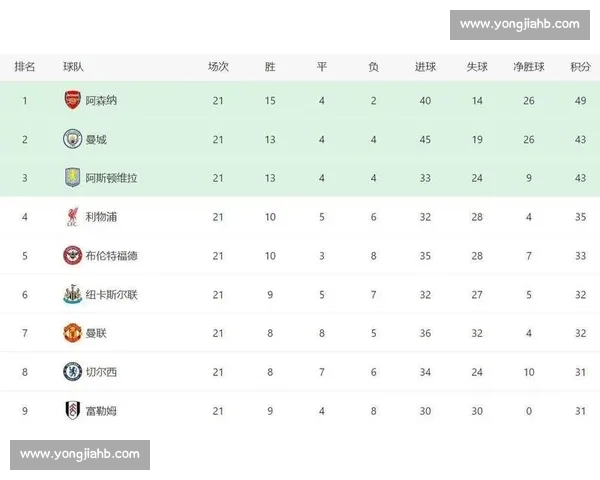Open the 阿森纳 team name link
This screenshot has height=480, width=600.
coord(101,101)
